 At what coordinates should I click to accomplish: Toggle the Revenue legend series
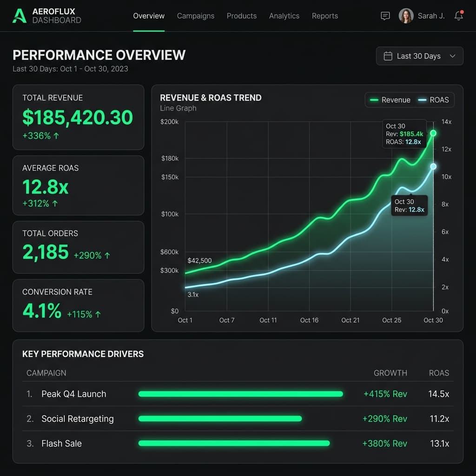[390, 100]
